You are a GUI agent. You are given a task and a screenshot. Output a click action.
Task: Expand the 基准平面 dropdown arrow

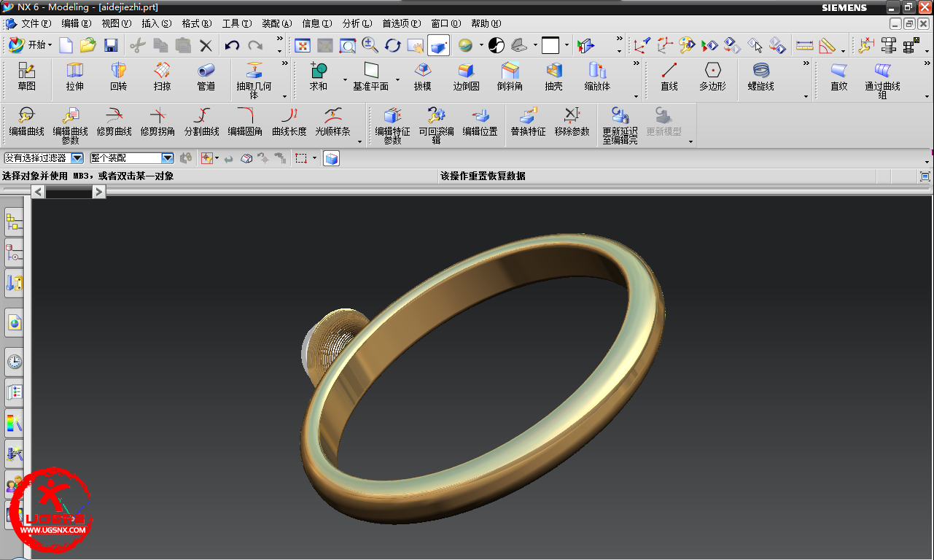(x=397, y=79)
